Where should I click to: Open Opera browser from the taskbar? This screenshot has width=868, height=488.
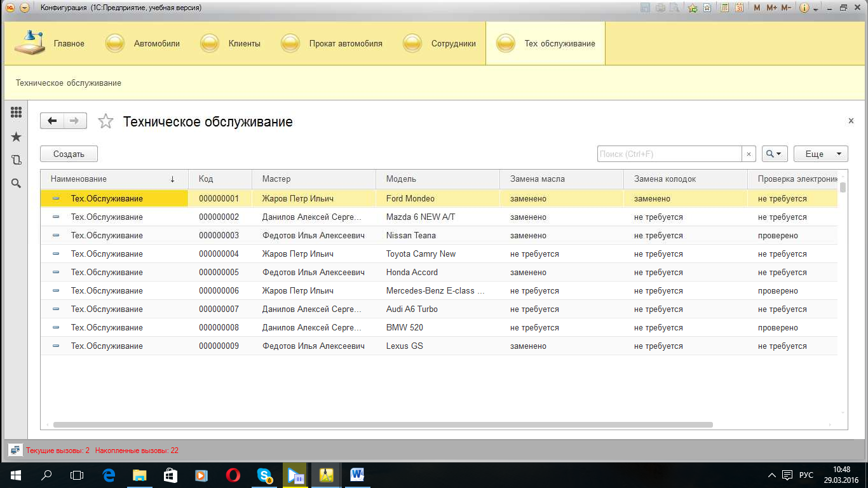pyautogui.click(x=233, y=475)
